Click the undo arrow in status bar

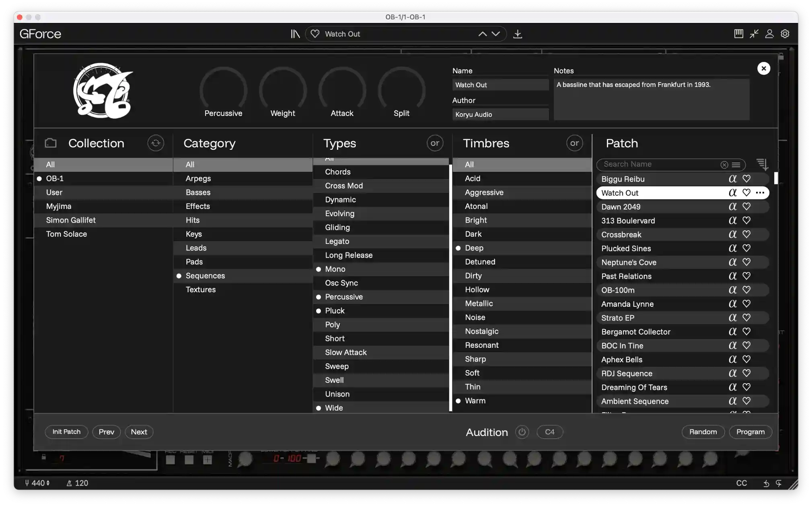[x=766, y=483]
